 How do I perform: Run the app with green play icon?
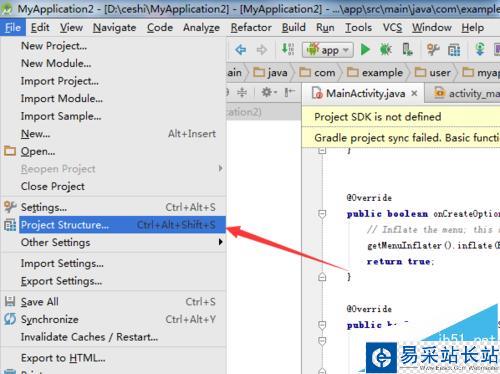click(365, 50)
